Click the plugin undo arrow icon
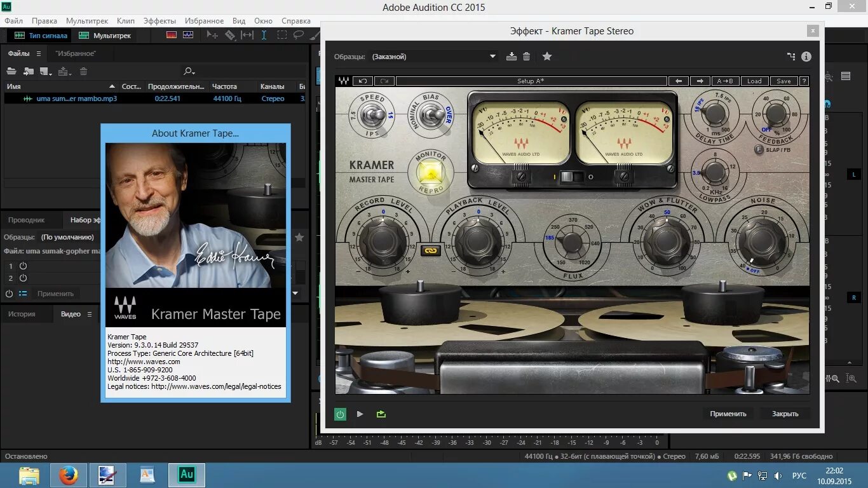Screen dimensions: 868x488 (x=362, y=81)
